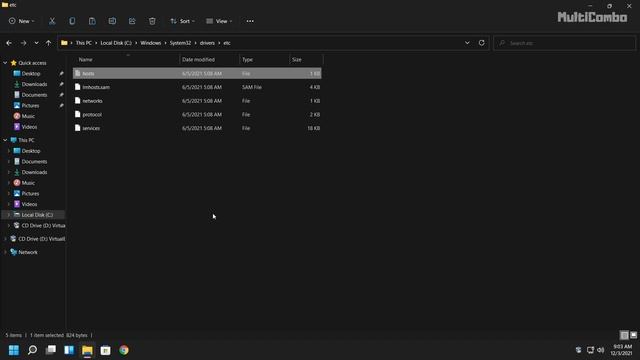The width and height of the screenshot is (640, 360).
Task: Open Documents under This PC
Action: [34, 162]
